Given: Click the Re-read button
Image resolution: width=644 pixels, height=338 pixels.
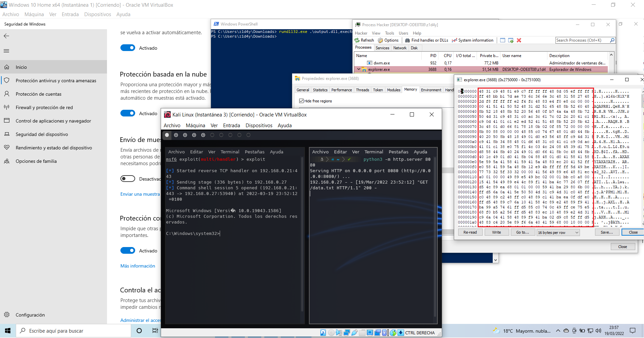Looking at the screenshot, I should [x=470, y=232].
